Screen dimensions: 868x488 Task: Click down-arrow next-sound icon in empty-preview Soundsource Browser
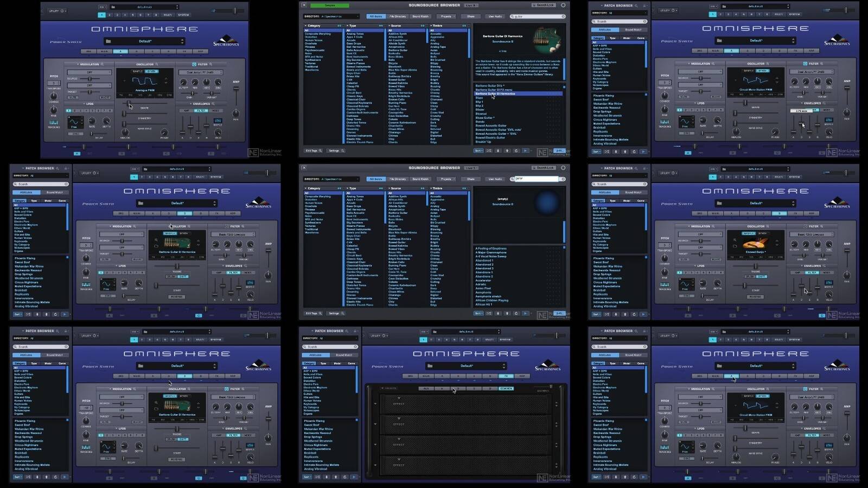tap(498, 313)
